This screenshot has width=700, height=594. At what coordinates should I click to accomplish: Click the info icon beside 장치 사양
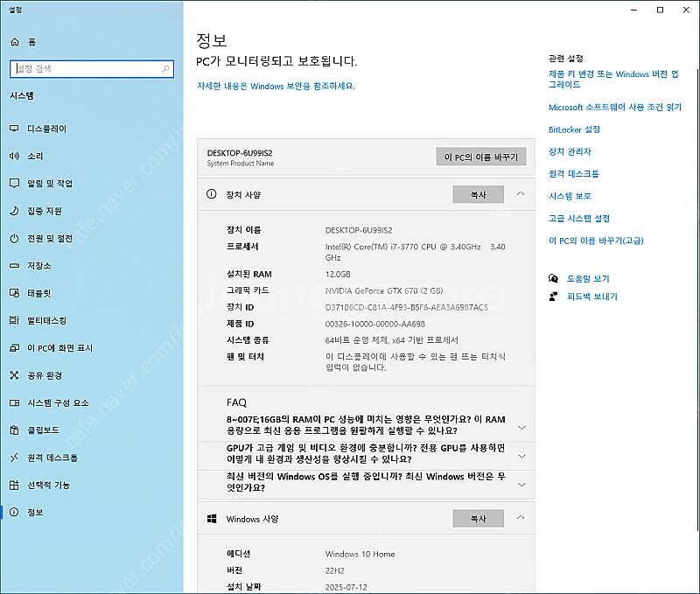[212, 194]
